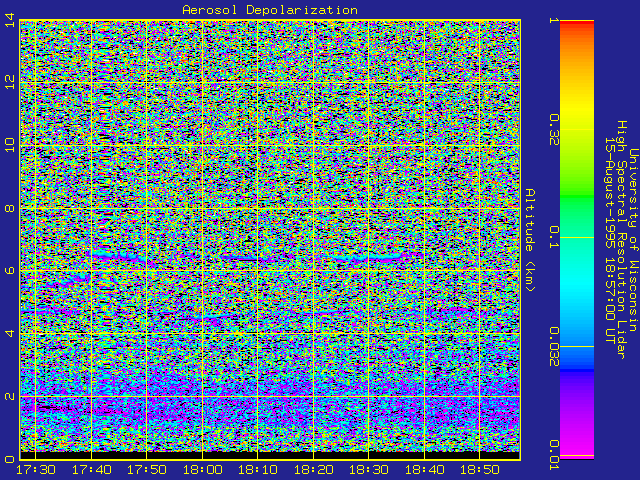The width and height of the screenshot is (640, 480).
Task: Click the altitude axis label 0
Action: (x=9, y=460)
